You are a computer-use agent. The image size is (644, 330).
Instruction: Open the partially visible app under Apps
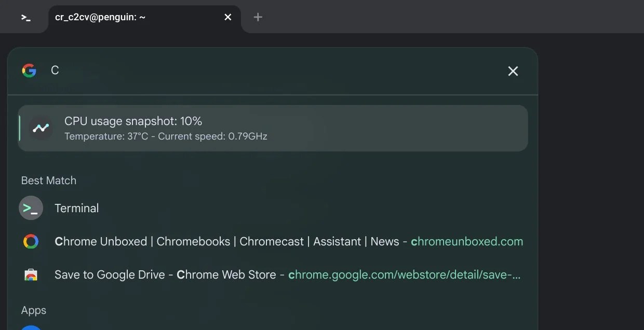[x=31, y=327]
